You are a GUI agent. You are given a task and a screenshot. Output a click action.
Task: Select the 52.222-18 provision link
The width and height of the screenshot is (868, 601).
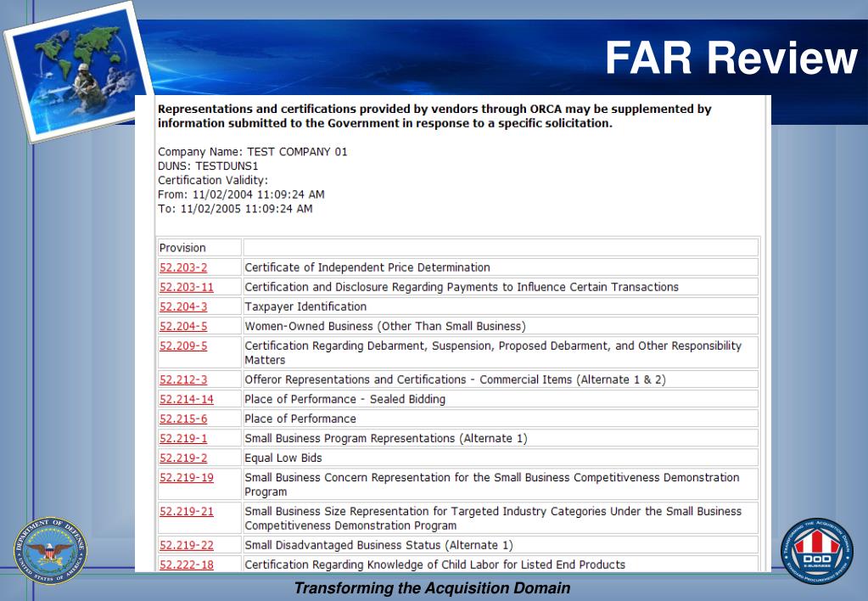pyautogui.click(x=187, y=565)
